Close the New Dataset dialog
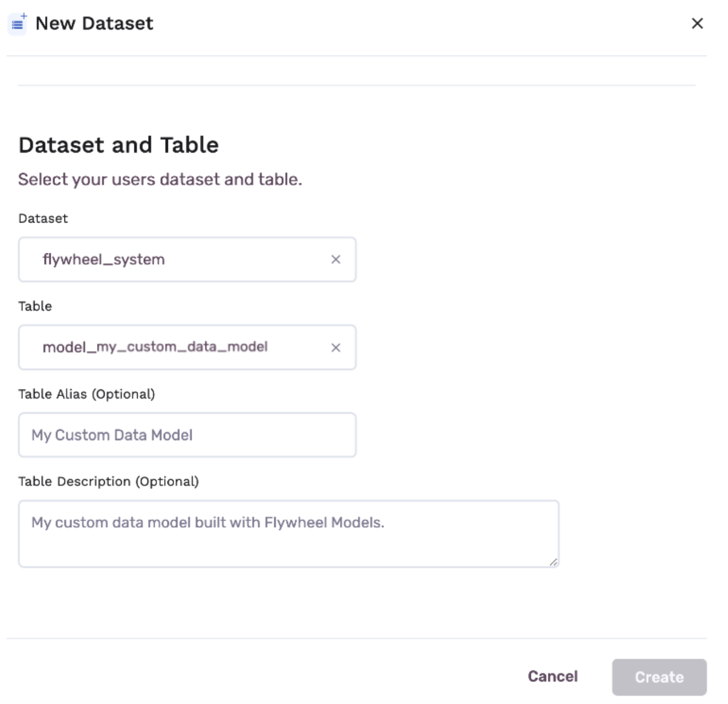Image resolution: width=728 pixels, height=704 pixels. point(697,23)
